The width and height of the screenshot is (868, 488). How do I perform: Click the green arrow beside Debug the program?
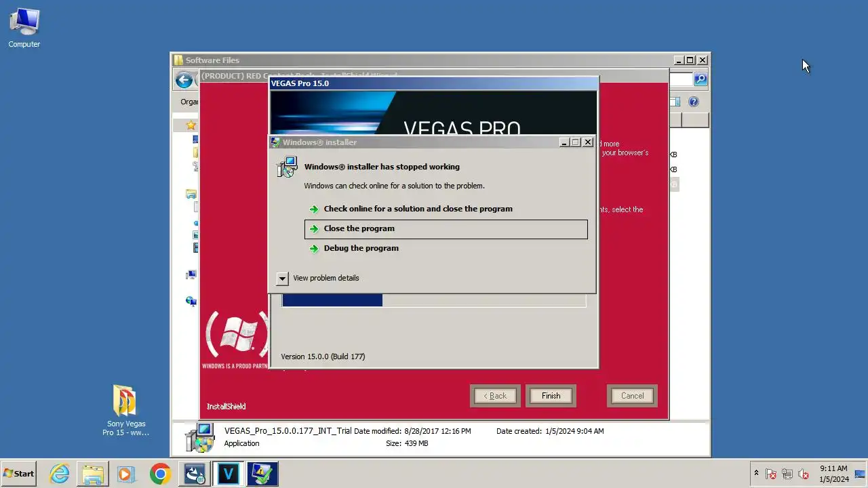tap(313, 249)
